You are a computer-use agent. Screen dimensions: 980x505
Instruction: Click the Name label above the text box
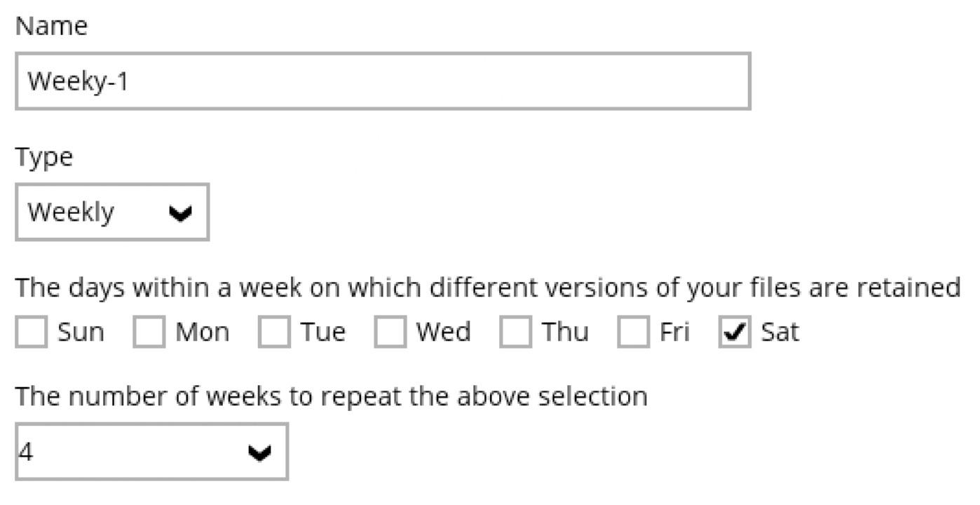pos(52,26)
